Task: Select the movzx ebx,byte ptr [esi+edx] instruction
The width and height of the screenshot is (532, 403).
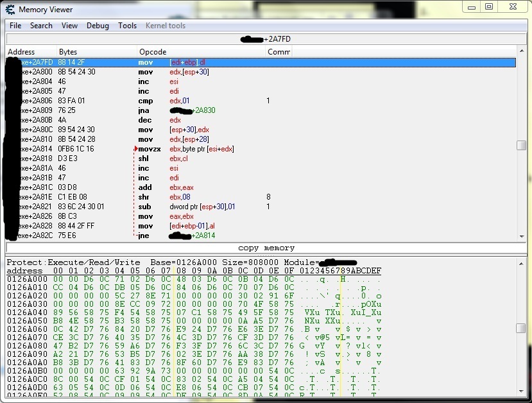Action: [193, 149]
